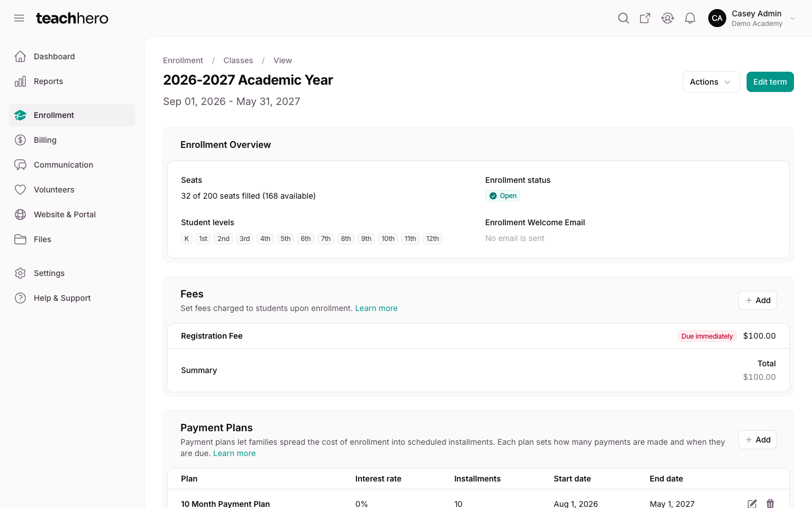Click the Billing dollar icon
Image resolution: width=812 pixels, height=508 pixels.
(x=20, y=140)
